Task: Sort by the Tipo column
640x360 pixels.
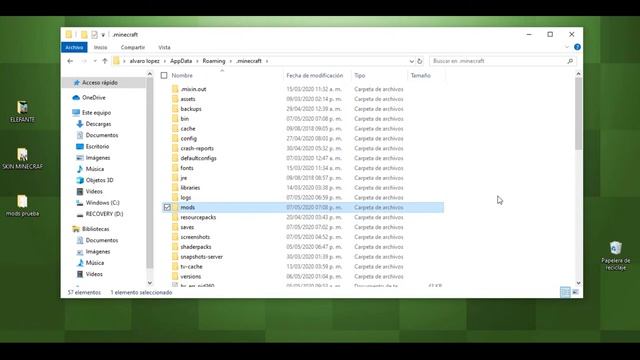Action: 360,76
